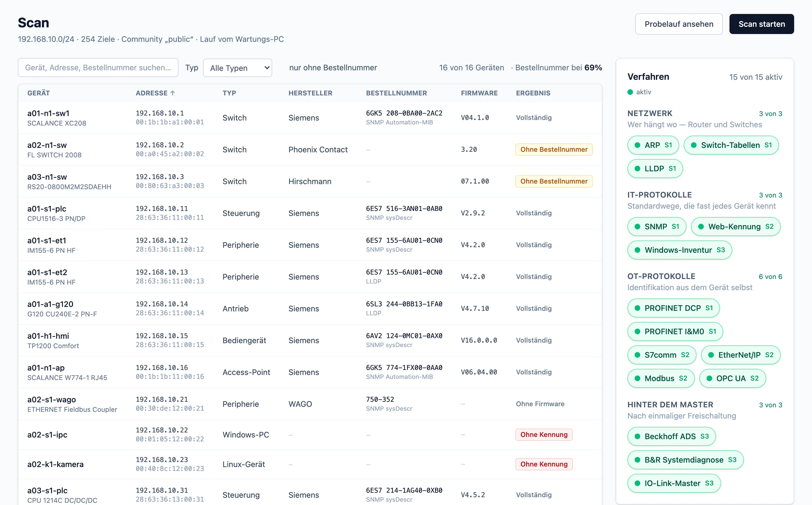
Task: Click Ohne Bestellnummer badge for a02-n1-sw
Action: point(554,149)
